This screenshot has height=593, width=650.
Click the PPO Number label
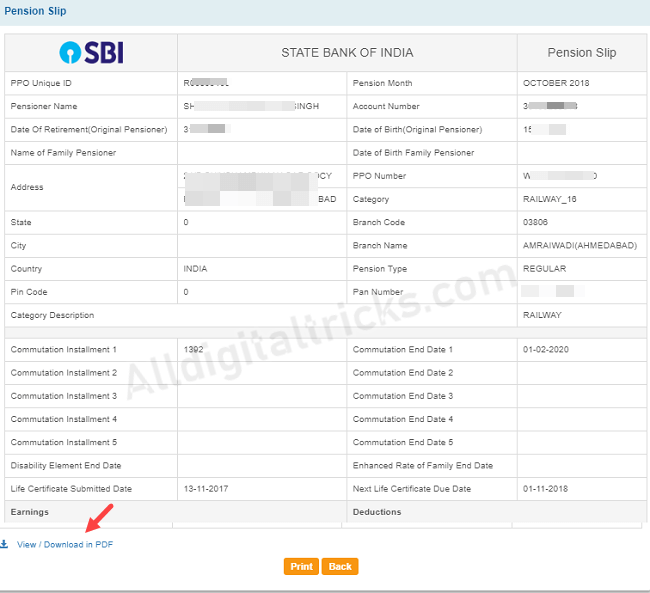point(379,176)
